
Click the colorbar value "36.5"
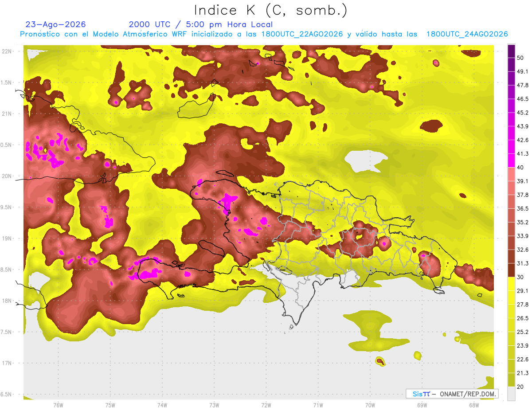point(523,208)
